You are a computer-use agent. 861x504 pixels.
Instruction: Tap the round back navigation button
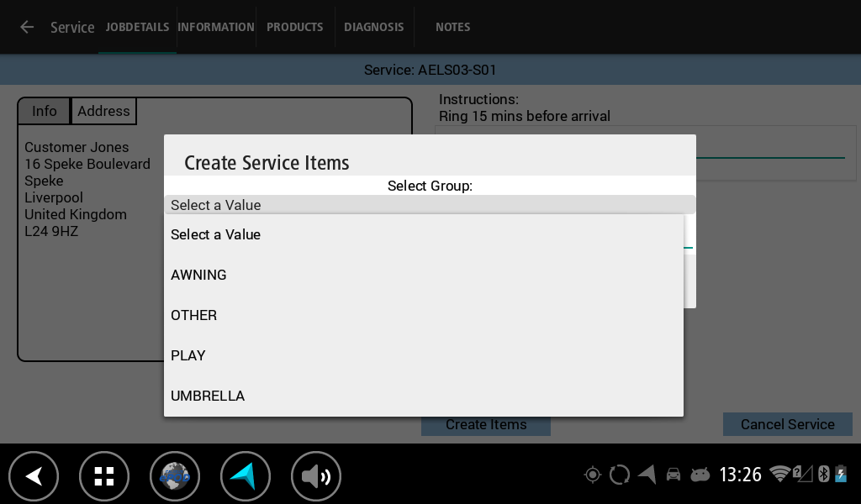pos(34,476)
